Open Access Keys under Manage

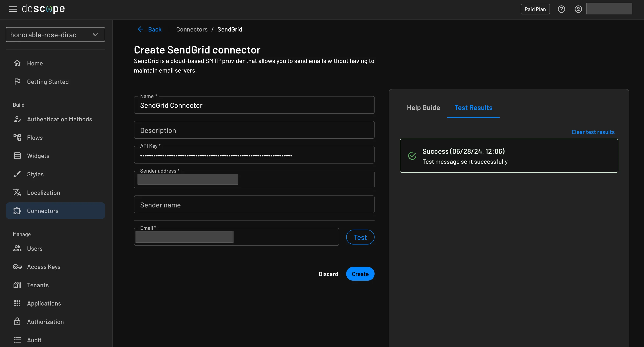point(55,267)
